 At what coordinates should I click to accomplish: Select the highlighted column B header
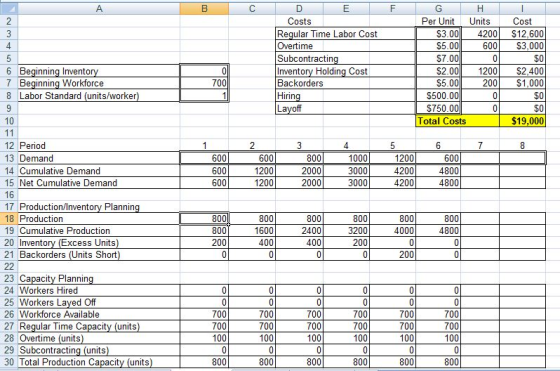(x=204, y=8)
